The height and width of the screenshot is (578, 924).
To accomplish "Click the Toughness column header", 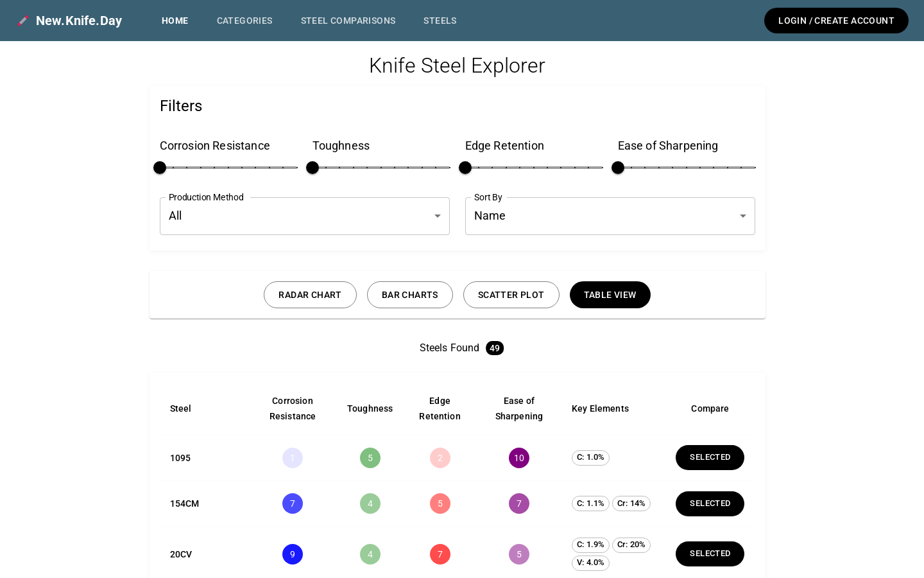I will pyautogui.click(x=370, y=408).
